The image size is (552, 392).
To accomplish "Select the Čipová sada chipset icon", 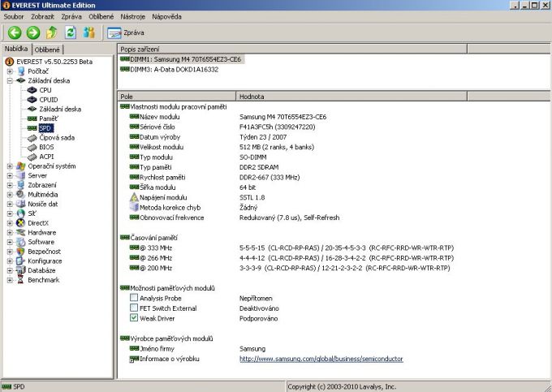I will click(32, 138).
